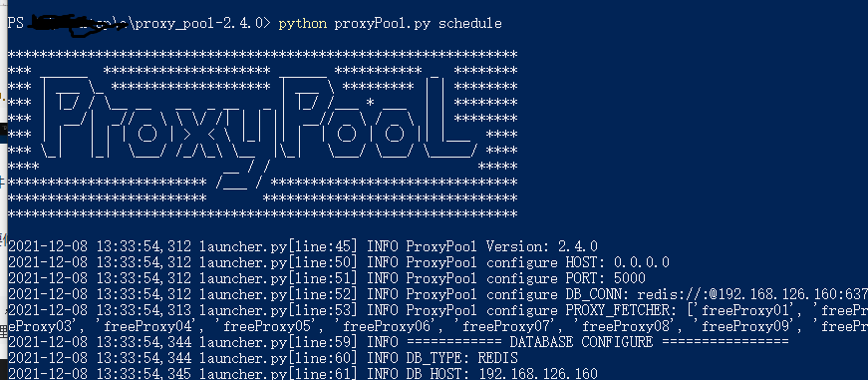The image size is (868, 380).
Task: Select the 'ProxyPool Version: 2.4.0' log line
Action: (303, 246)
